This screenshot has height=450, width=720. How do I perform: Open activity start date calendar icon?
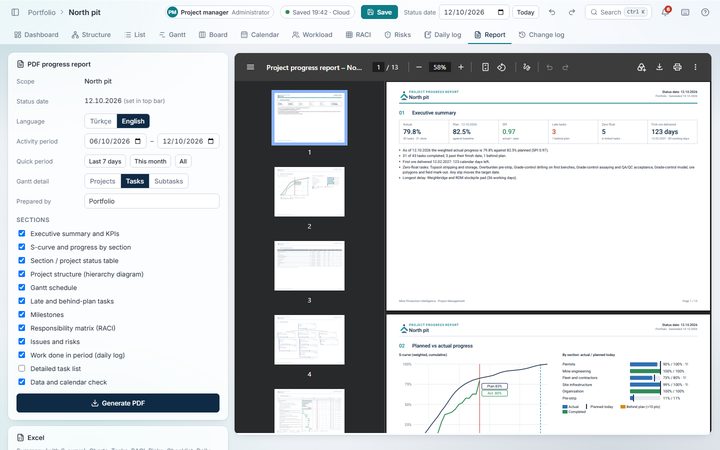coord(138,141)
